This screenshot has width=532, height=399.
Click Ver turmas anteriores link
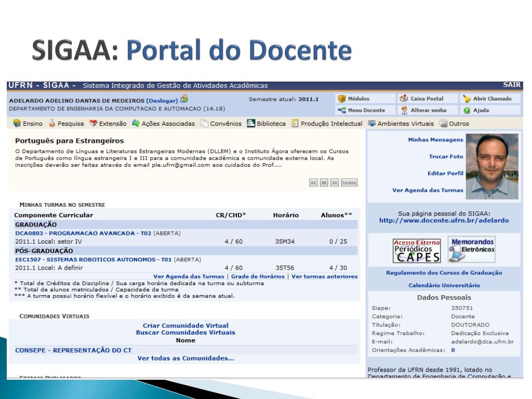324,276
